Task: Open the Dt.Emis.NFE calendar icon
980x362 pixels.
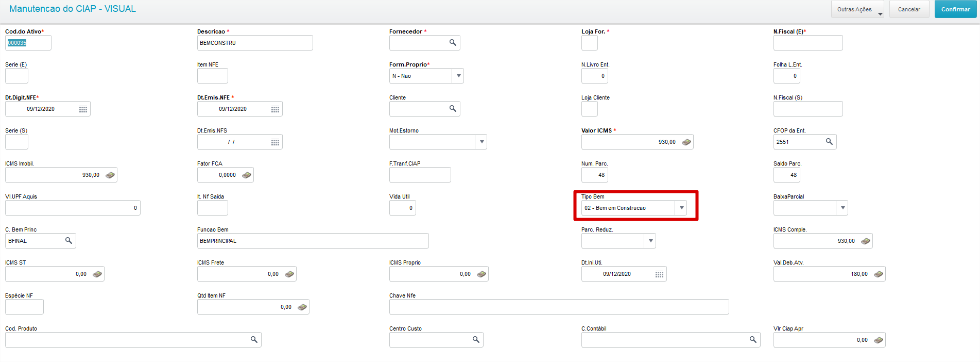Action: pos(275,109)
